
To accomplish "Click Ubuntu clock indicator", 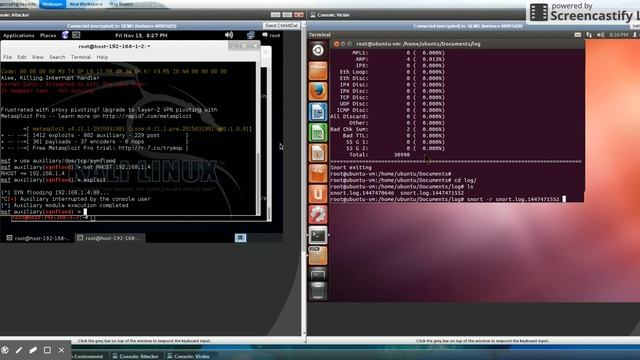I will point(619,35).
